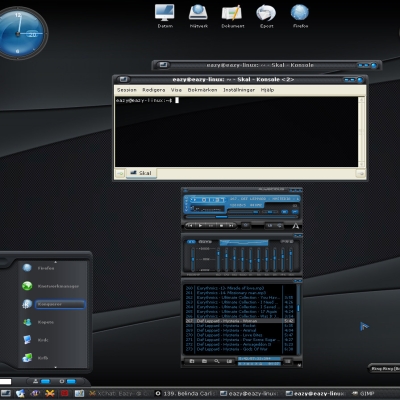
Task: Click the eject button in the media player
Action: click(x=246, y=226)
